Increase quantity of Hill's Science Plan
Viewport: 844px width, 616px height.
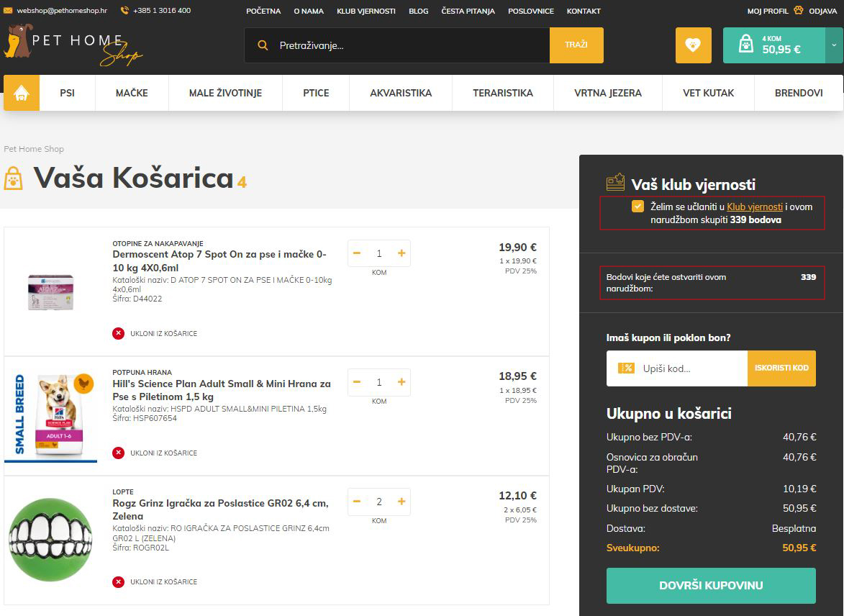click(x=401, y=382)
